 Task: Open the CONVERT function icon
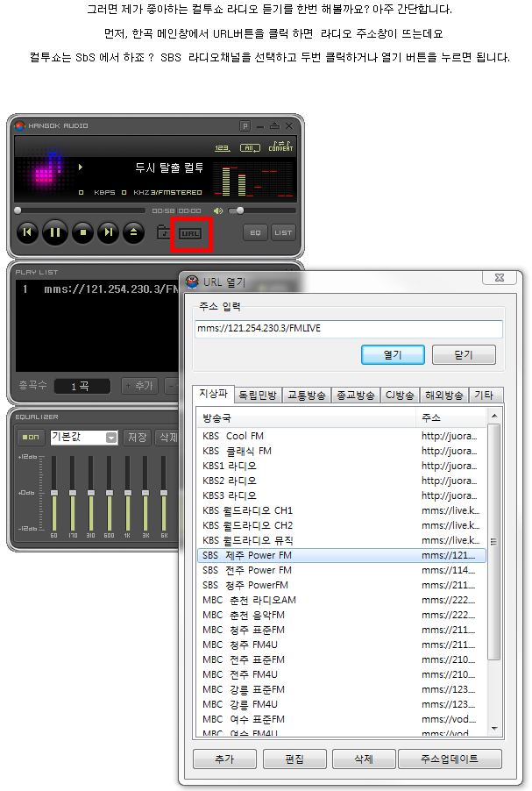pos(280,146)
